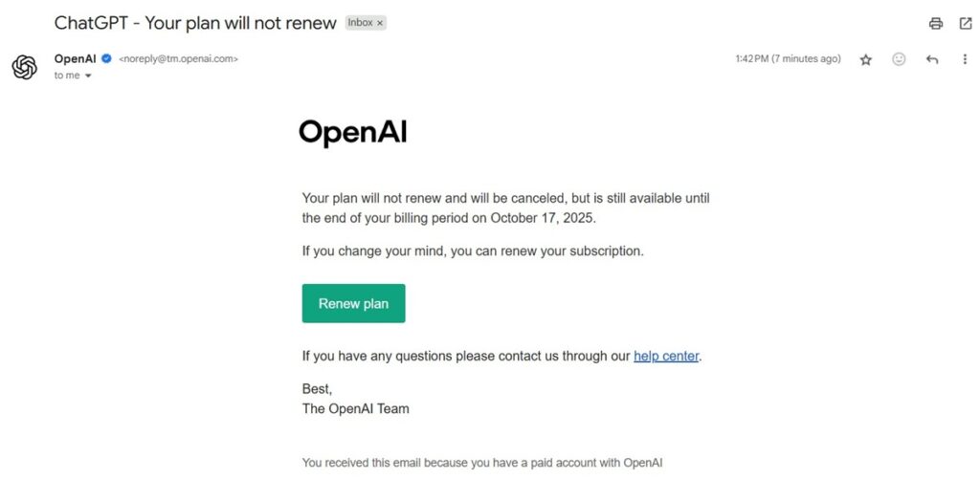Screen dimensions: 980x480
Task: Click the October 17, 2025 billing paragraph
Action: coord(505,208)
